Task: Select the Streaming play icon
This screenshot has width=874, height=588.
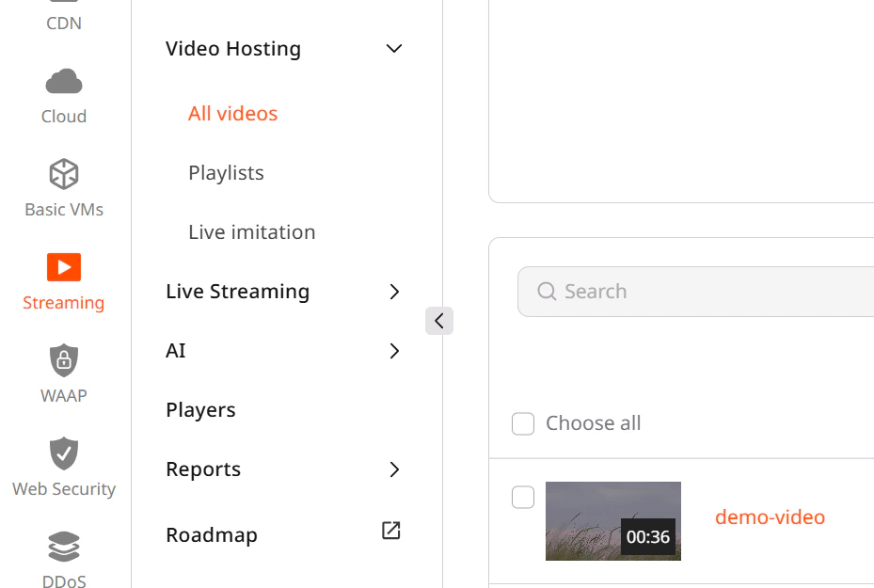Action: pyautogui.click(x=64, y=267)
